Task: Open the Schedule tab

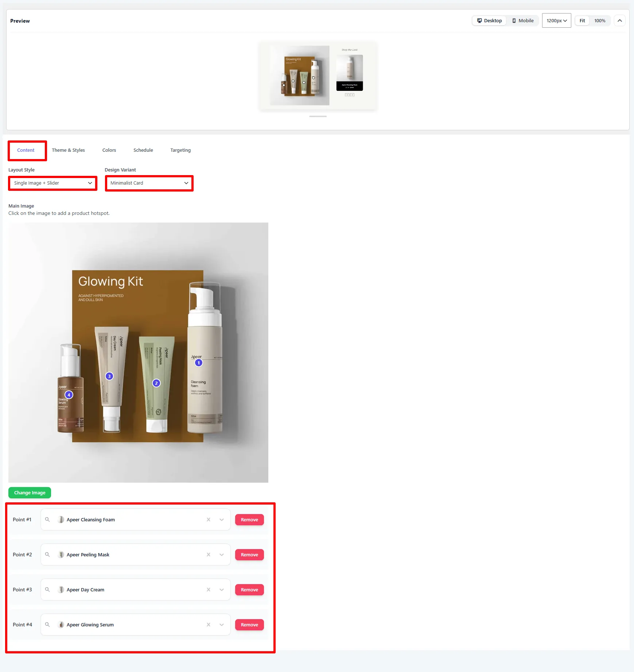Action: 143,150
